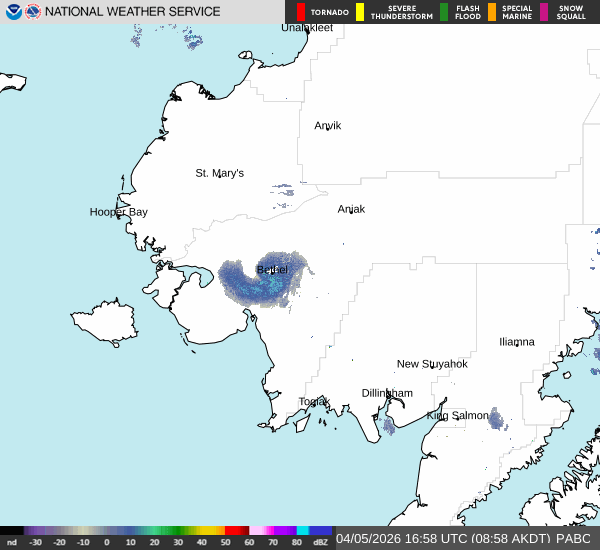Click the Bethel city label
The width and height of the screenshot is (600, 550).
click(272, 270)
